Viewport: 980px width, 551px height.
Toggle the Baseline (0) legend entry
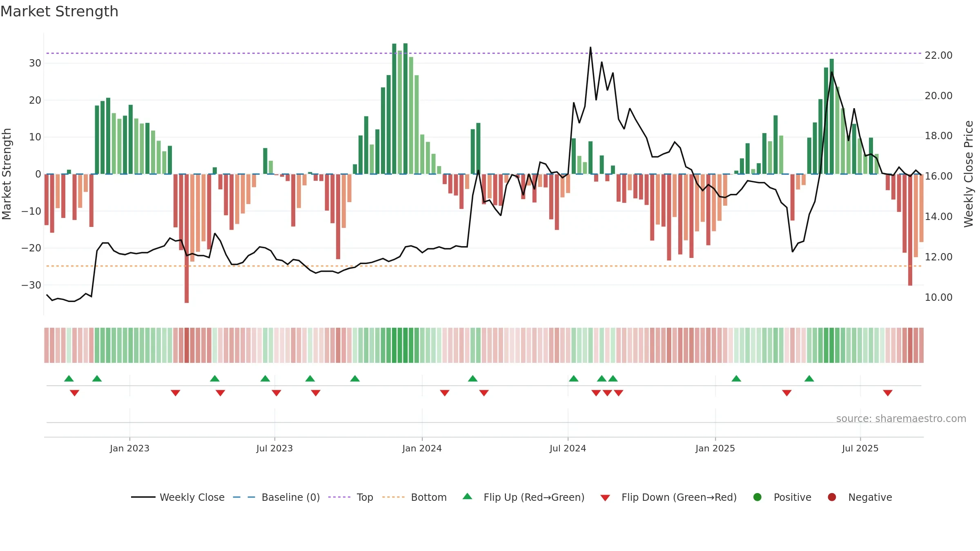click(x=276, y=497)
